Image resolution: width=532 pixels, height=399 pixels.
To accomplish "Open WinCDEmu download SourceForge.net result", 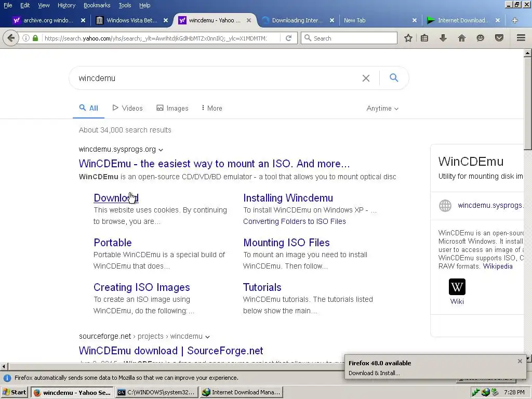I will pyautogui.click(x=171, y=351).
